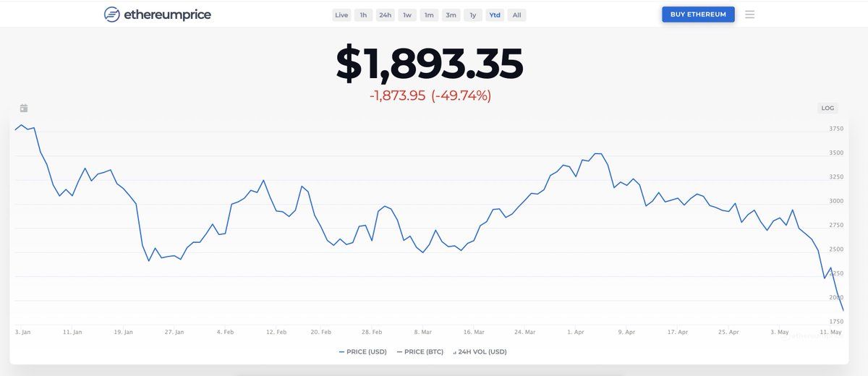Viewport: 868px width, 376px height.
Task: Click the ethereumprice logo icon
Action: click(x=112, y=14)
